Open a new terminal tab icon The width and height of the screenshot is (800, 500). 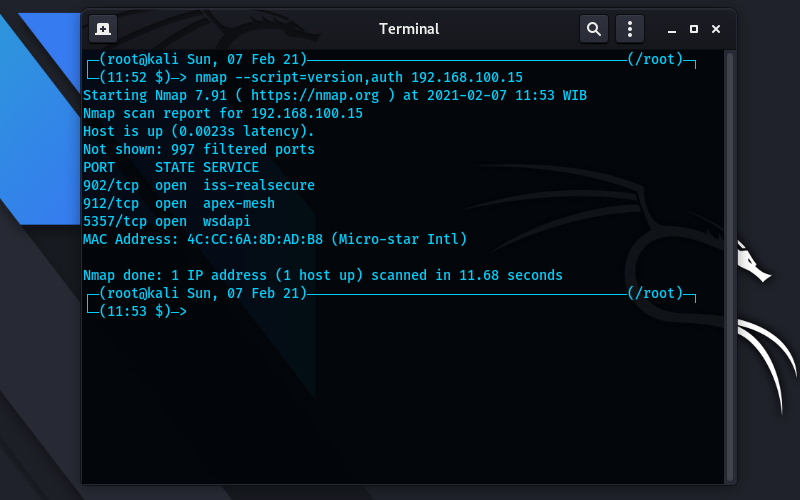[103, 29]
